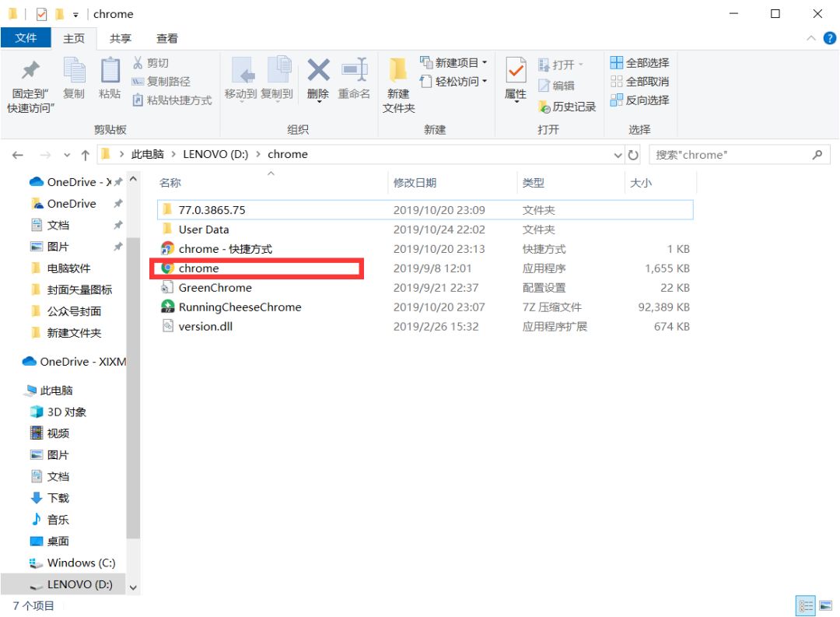The width and height of the screenshot is (840, 617).
Task: Switch to details view icon in status bar
Action: [x=805, y=606]
